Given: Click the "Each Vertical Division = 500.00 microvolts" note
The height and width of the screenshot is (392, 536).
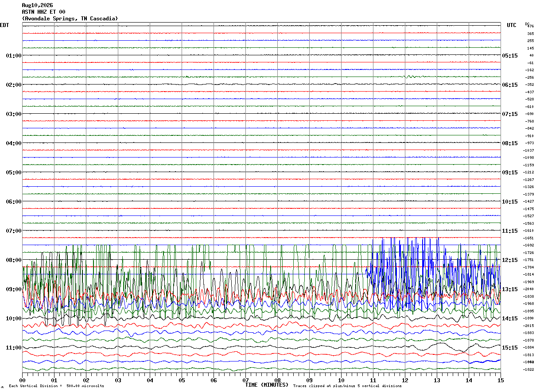Looking at the screenshot, I should [x=56, y=386].
